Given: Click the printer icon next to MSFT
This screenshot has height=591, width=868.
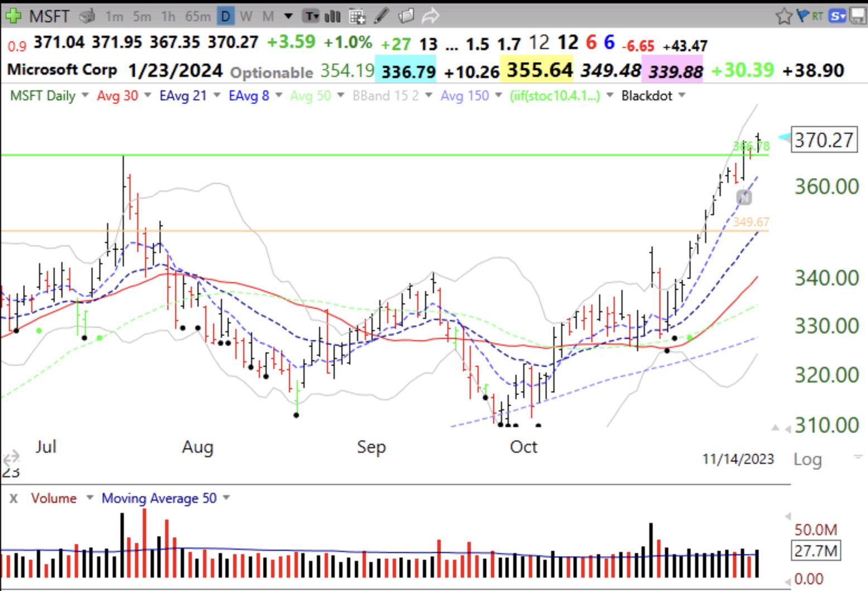Looking at the screenshot, I should pos(87,16).
